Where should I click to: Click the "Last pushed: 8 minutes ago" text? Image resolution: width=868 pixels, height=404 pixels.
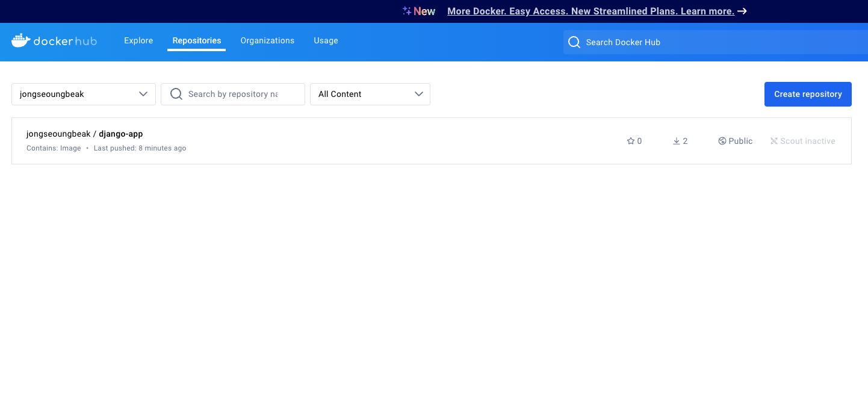pos(140,148)
